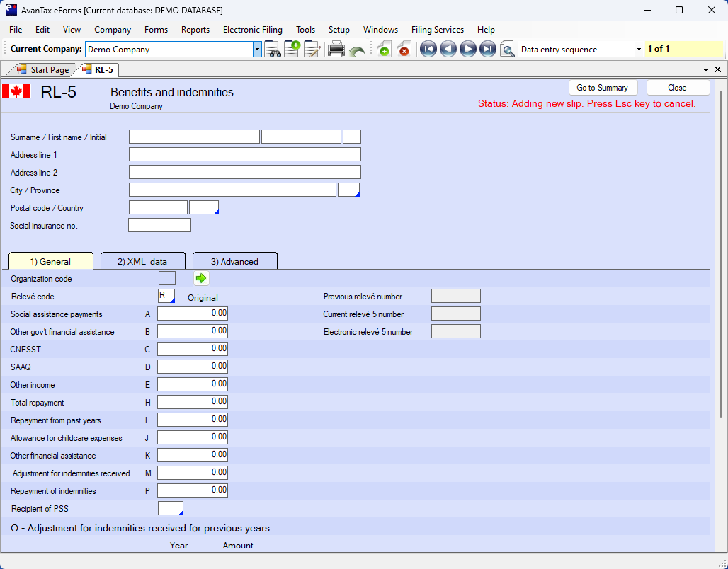Go to the next slip record
Screen dimensions: 728x569
(x=467, y=50)
